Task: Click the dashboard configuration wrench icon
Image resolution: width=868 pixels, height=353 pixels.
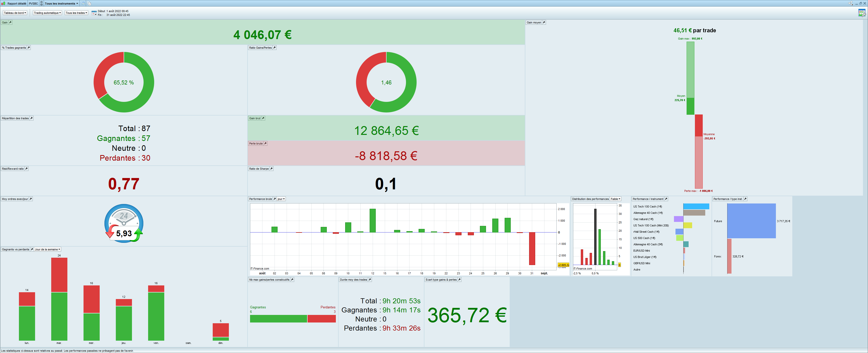Action: (x=862, y=13)
